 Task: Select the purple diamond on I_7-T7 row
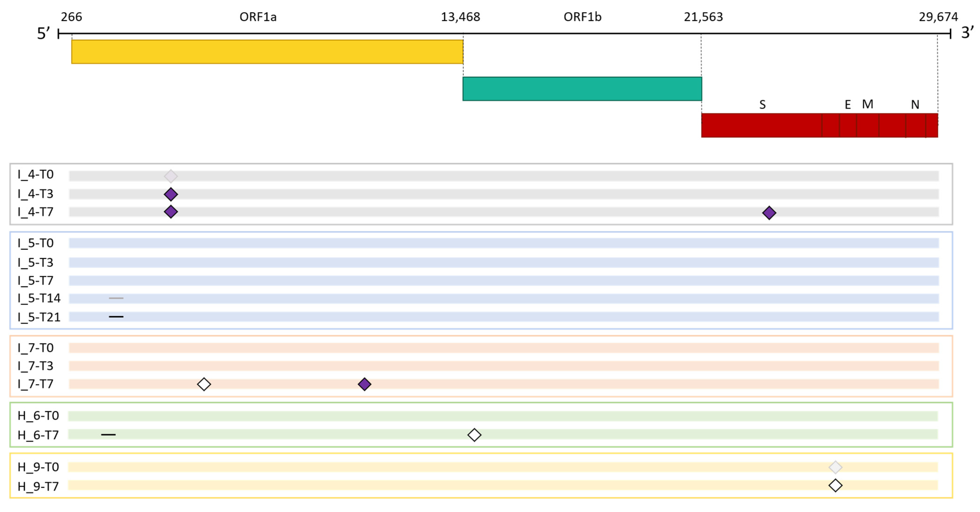[365, 384]
